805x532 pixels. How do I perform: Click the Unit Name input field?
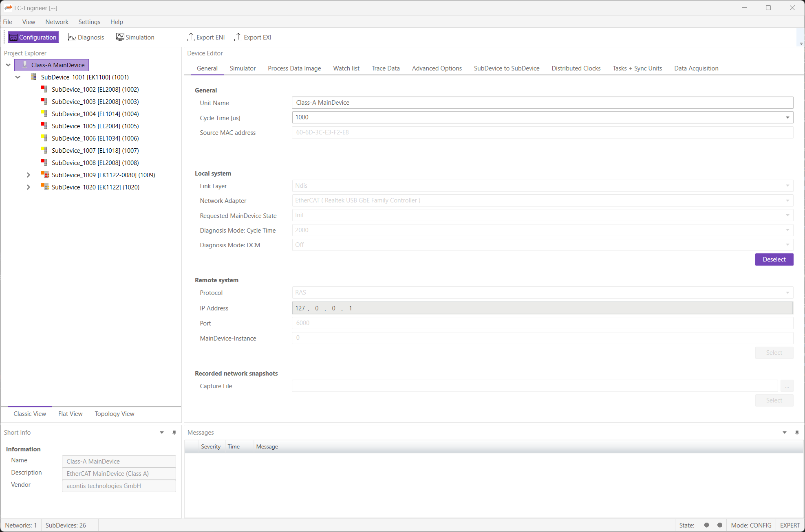(x=542, y=103)
